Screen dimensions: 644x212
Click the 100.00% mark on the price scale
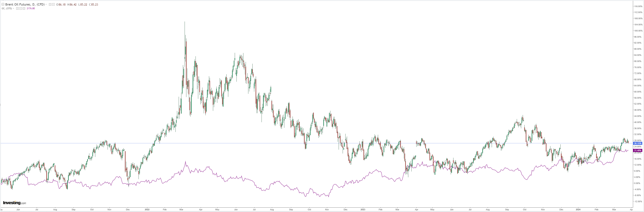[x=638, y=31]
